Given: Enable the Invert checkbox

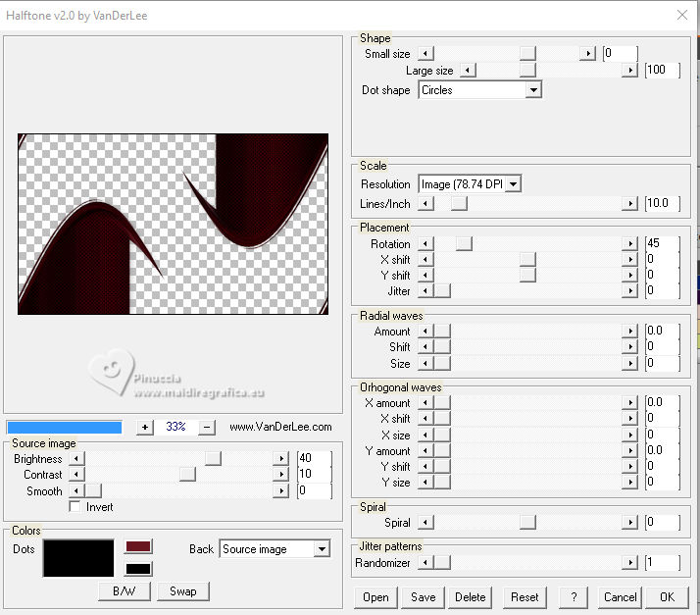Looking at the screenshot, I should pos(75,506).
